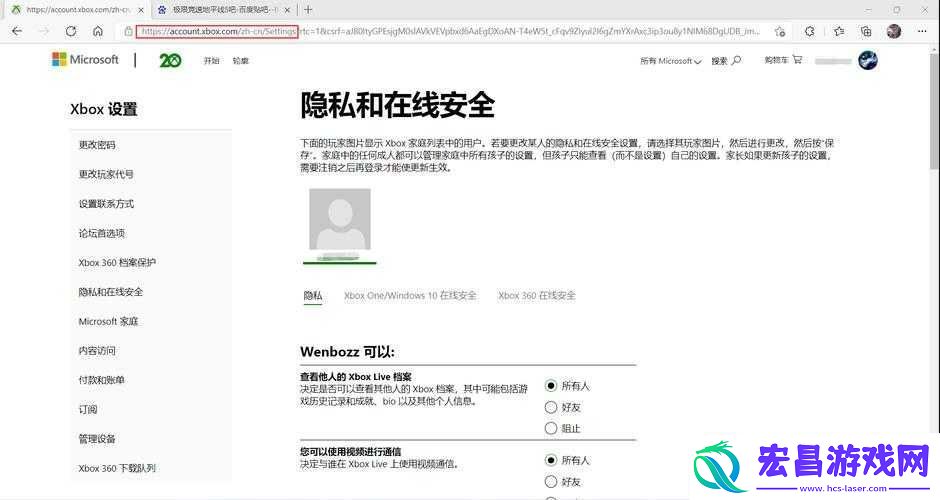Screen dimensions: 940x500
Task: Select the 隐私 tab
Action: coord(313,296)
